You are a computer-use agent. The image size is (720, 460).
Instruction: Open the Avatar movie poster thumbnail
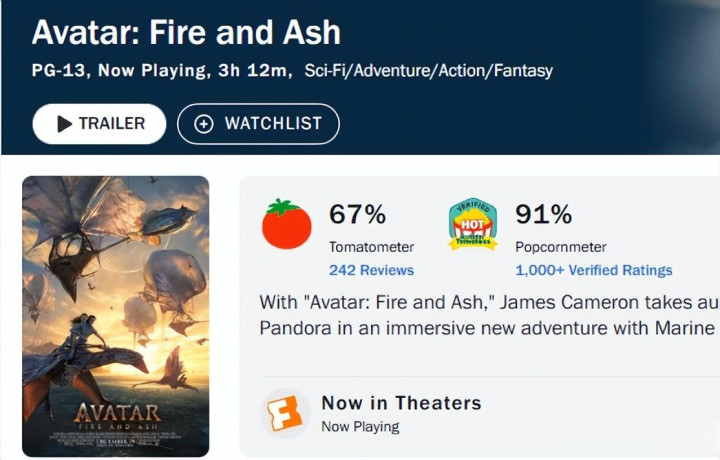pyautogui.click(x=116, y=316)
